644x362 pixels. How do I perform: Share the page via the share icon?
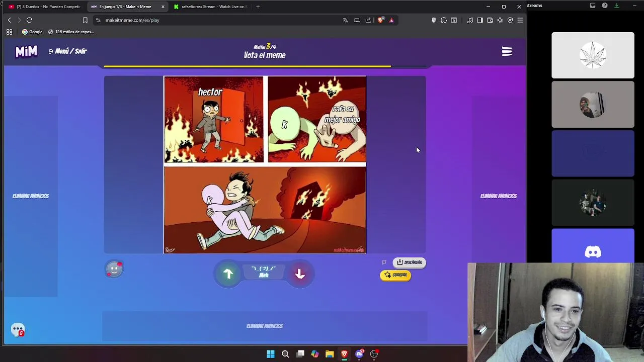click(368, 20)
